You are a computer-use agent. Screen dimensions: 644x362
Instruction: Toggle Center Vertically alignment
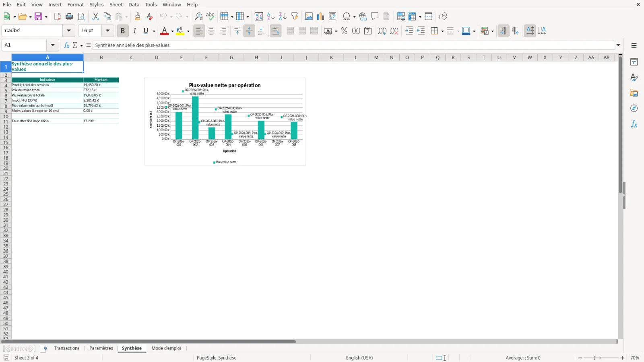[x=249, y=31]
